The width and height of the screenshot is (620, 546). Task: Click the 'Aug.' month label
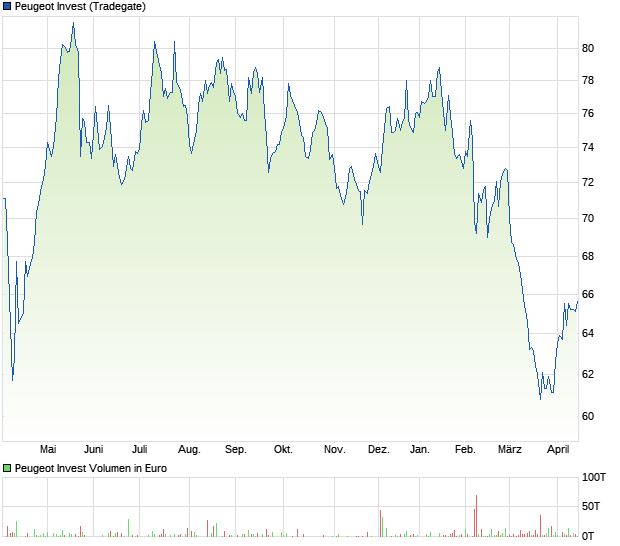coord(189,450)
